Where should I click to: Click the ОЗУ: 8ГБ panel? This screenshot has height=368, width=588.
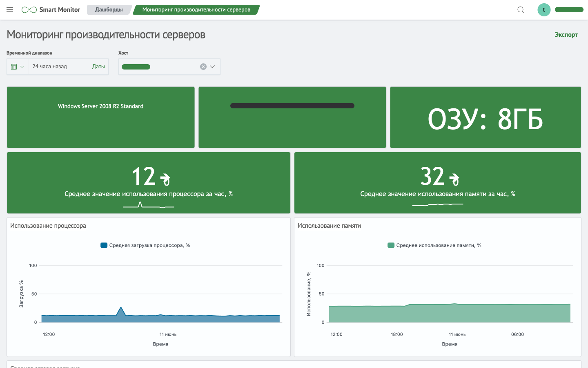(485, 119)
